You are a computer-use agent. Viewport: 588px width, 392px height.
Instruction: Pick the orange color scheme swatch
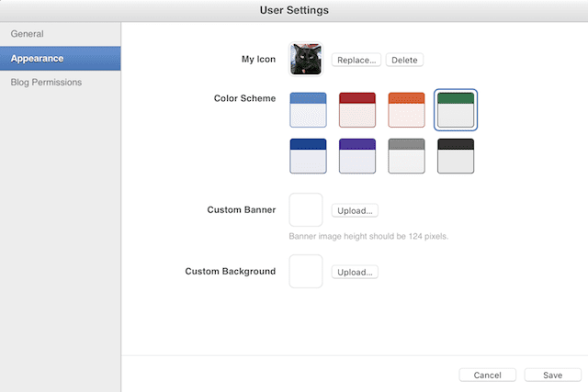(x=406, y=109)
